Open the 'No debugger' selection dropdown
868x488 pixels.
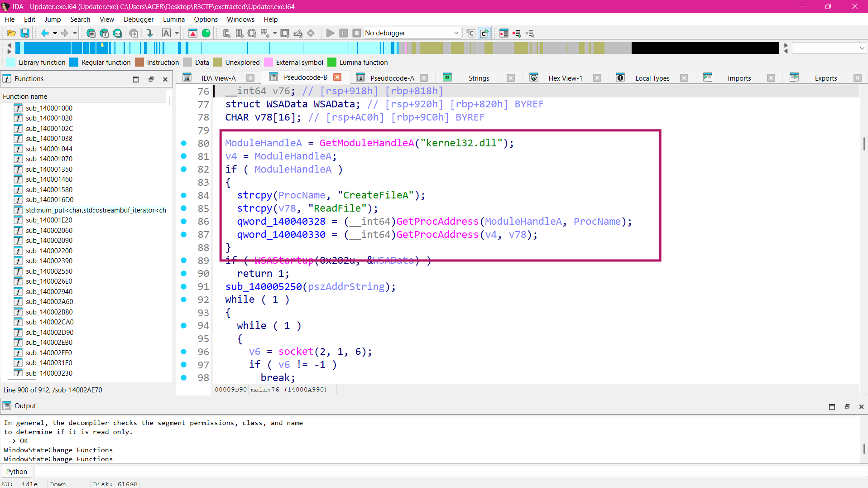point(412,33)
